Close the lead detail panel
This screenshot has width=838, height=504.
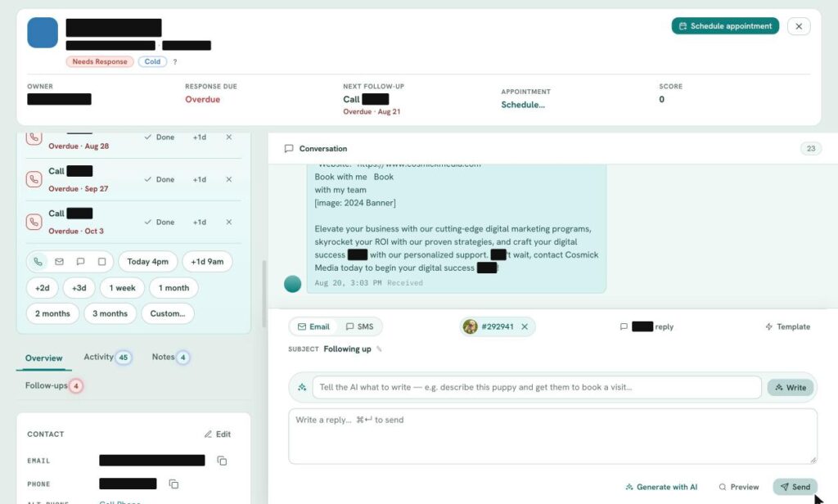(799, 26)
